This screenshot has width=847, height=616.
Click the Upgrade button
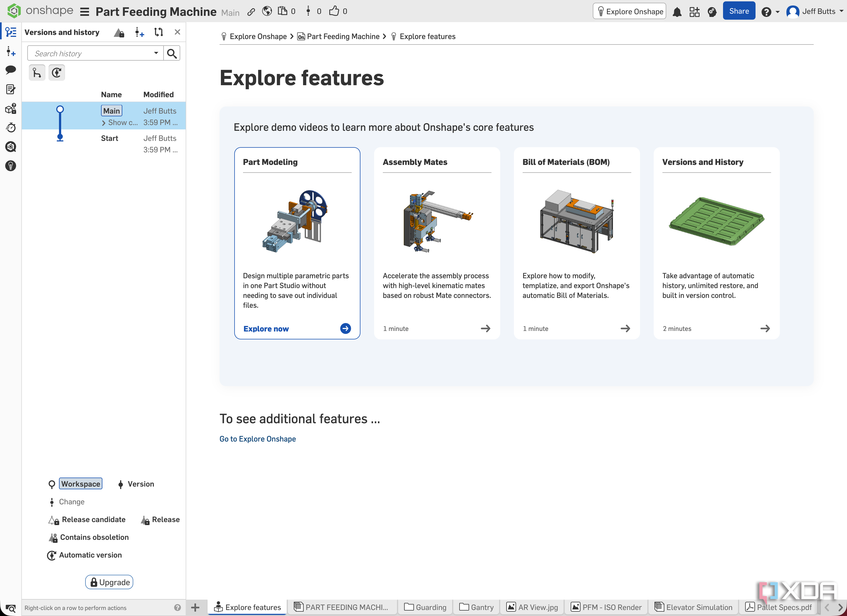(109, 582)
